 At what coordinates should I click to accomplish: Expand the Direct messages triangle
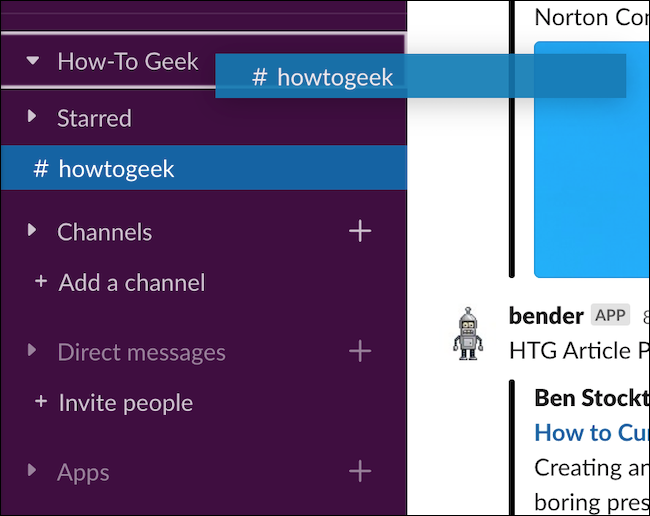pyautogui.click(x=33, y=351)
